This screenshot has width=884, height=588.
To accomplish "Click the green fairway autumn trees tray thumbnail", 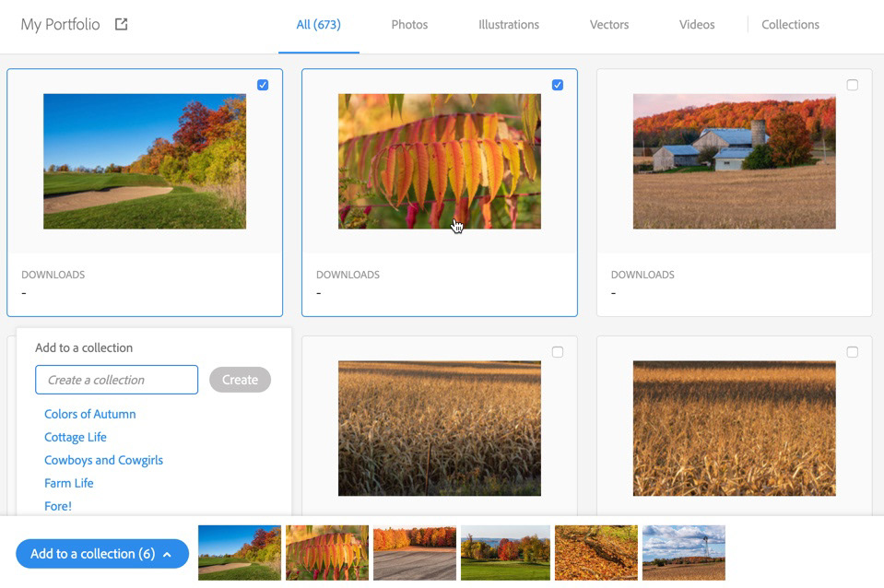I will [505, 553].
